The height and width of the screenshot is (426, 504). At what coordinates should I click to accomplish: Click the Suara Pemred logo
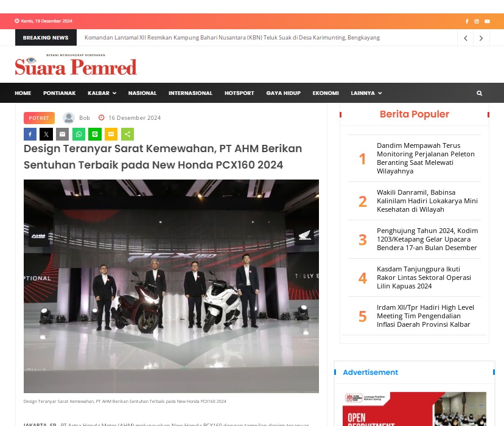pos(76,65)
